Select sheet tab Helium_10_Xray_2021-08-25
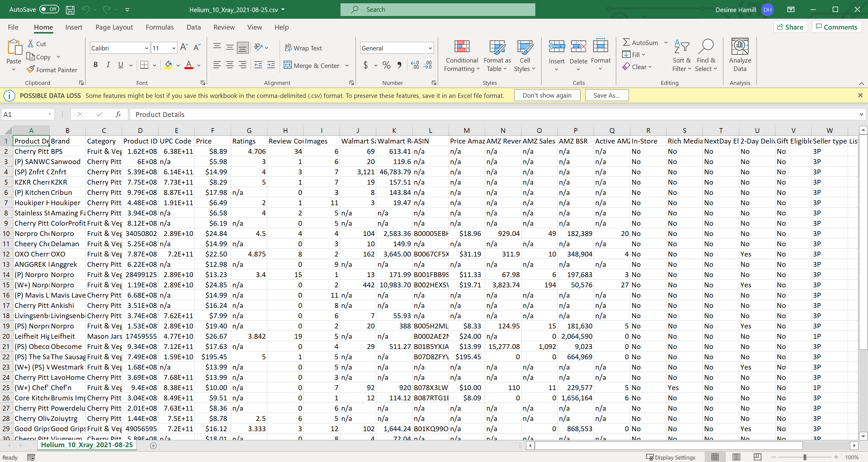Image resolution: width=868 pixels, height=462 pixels. click(x=87, y=445)
